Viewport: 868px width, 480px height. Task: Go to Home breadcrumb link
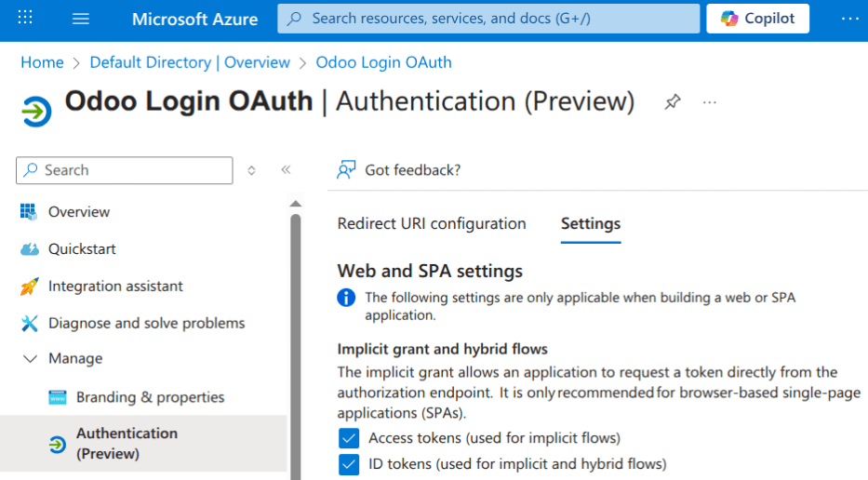[x=42, y=62]
